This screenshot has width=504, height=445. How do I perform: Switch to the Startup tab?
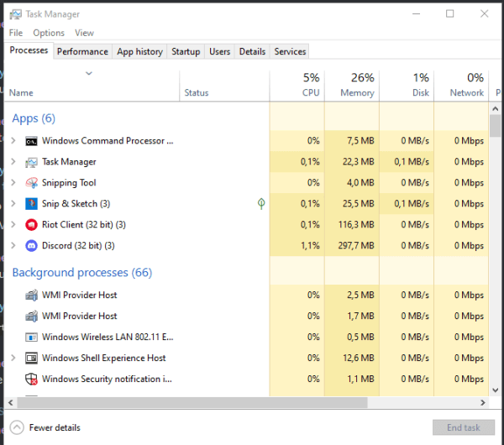pos(186,52)
